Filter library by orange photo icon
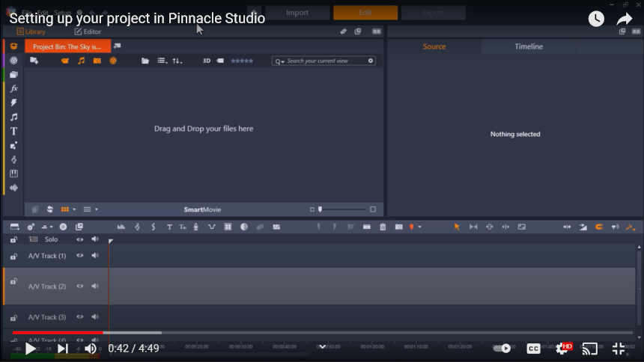Image resolution: width=644 pixels, height=362 pixels. pos(97,61)
